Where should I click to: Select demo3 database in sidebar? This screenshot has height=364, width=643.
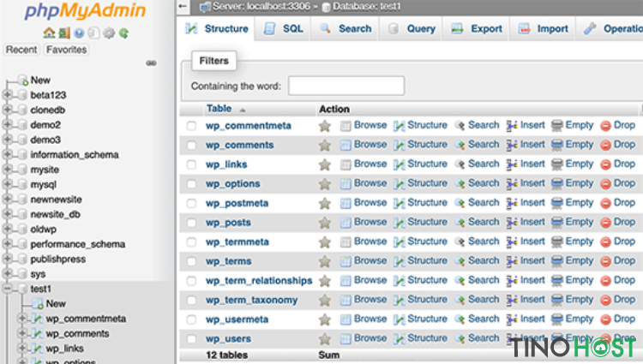(x=45, y=140)
